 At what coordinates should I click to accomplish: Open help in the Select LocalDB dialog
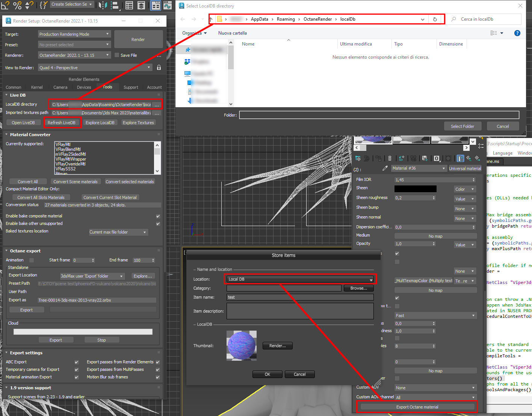(517, 33)
